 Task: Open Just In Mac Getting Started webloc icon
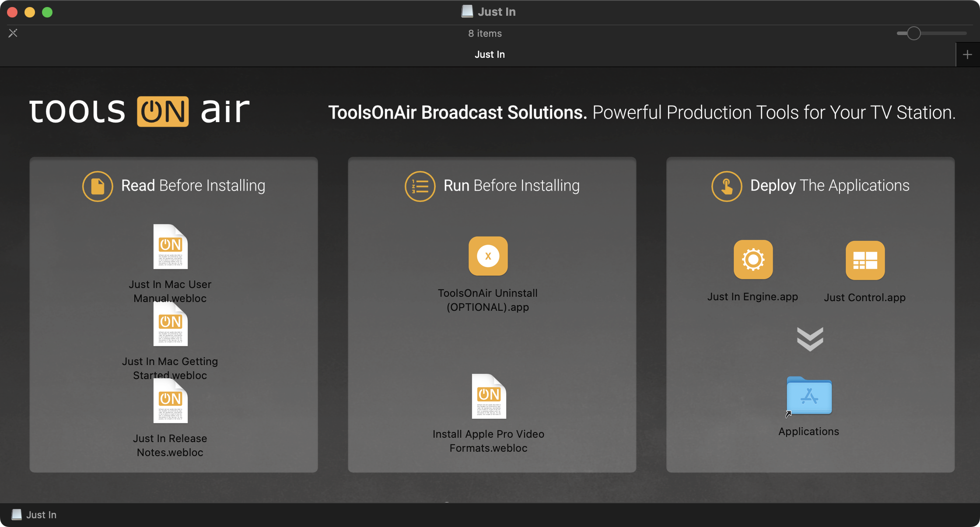170,324
